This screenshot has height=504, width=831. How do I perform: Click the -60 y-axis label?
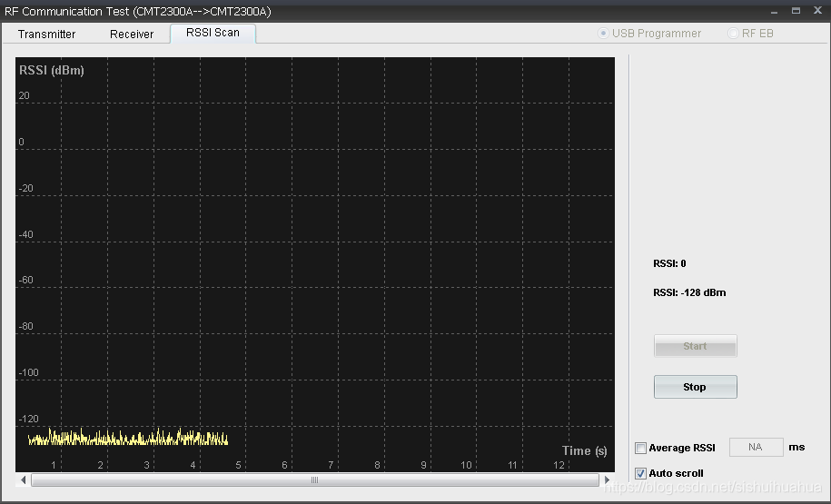tap(26, 280)
